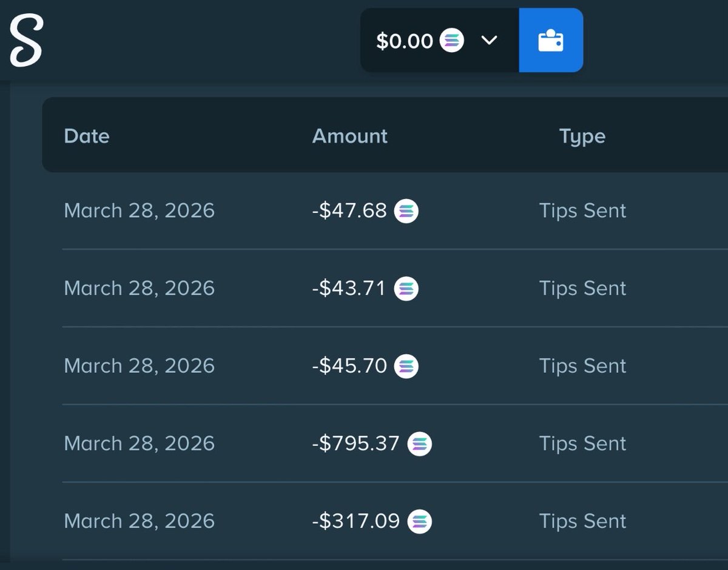Image resolution: width=728 pixels, height=570 pixels.
Task: Click the Solana icon next to -$795.37
Action: (419, 444)
